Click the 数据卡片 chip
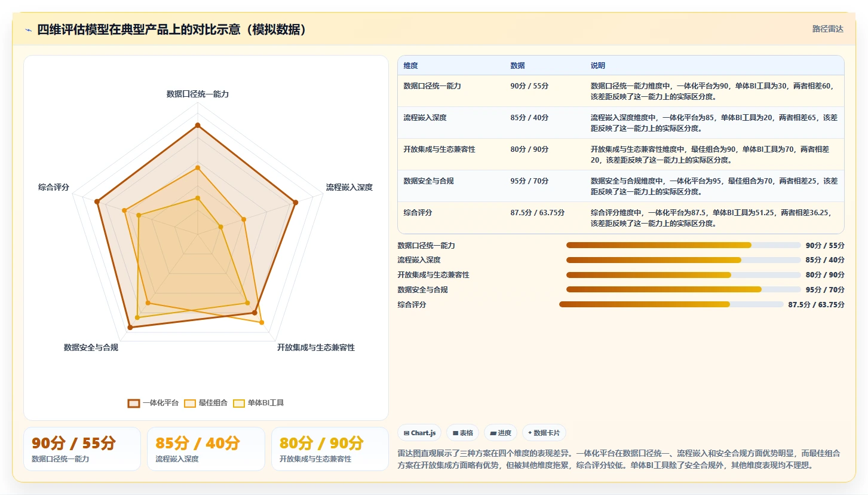The image size is (868, 495). [x=544, y=433]
